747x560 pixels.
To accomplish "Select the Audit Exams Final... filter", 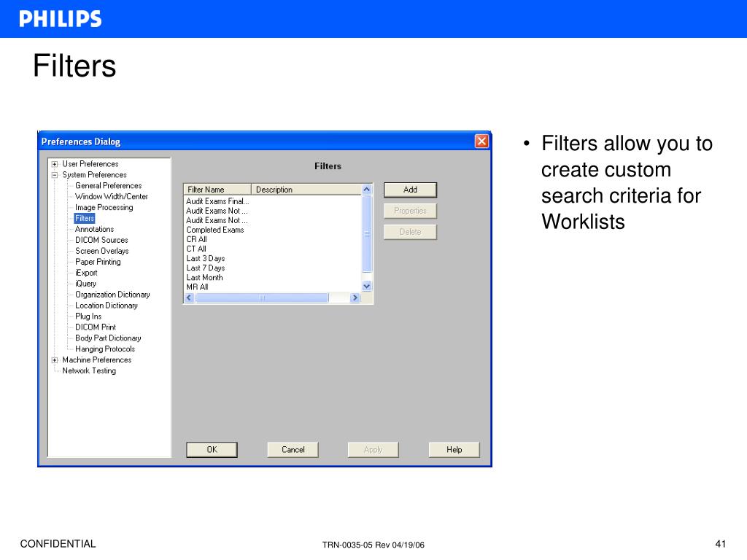I will coord(217,201).
